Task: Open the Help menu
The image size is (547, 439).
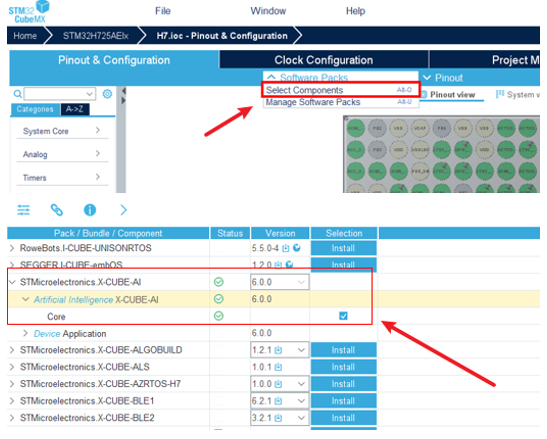Action: [x=355, y=11]
